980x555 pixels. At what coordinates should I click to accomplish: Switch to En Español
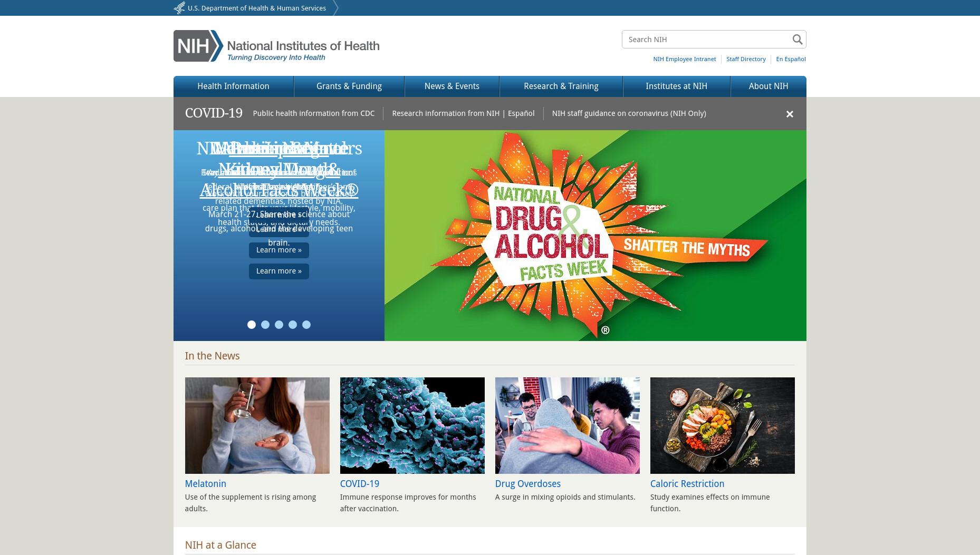click(791, 59)
